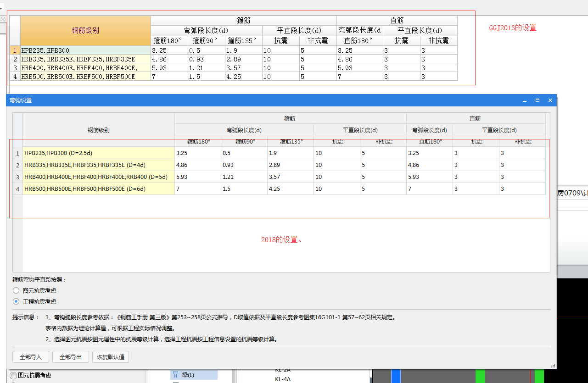Click the 钢筋级别 header in the 弯钩设置 dialog
Viewport: 588px width, 383px height.
99,130
